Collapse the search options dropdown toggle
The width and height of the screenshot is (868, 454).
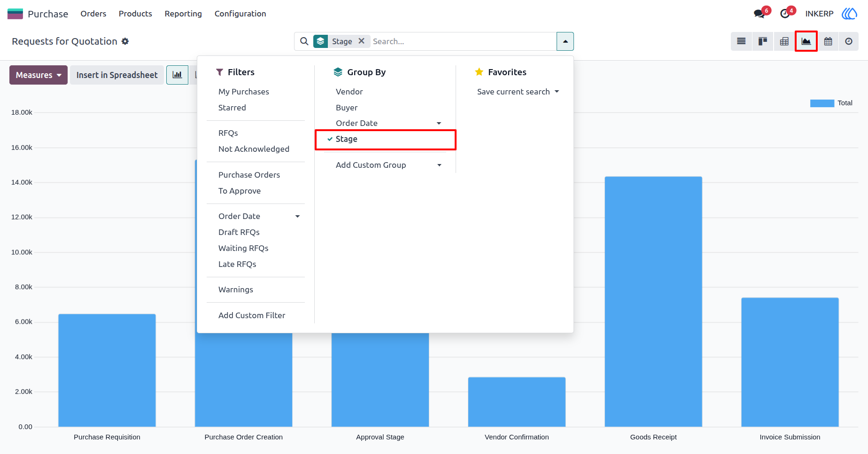(x=565, y=41)
